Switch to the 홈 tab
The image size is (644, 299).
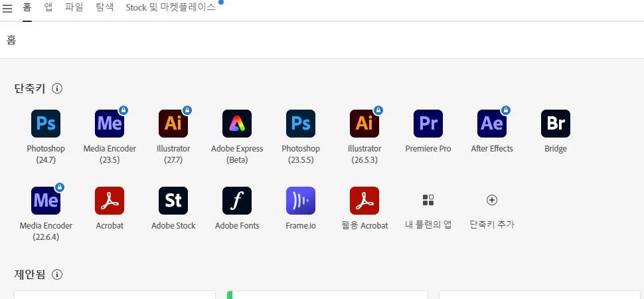[x=27, y=7]
